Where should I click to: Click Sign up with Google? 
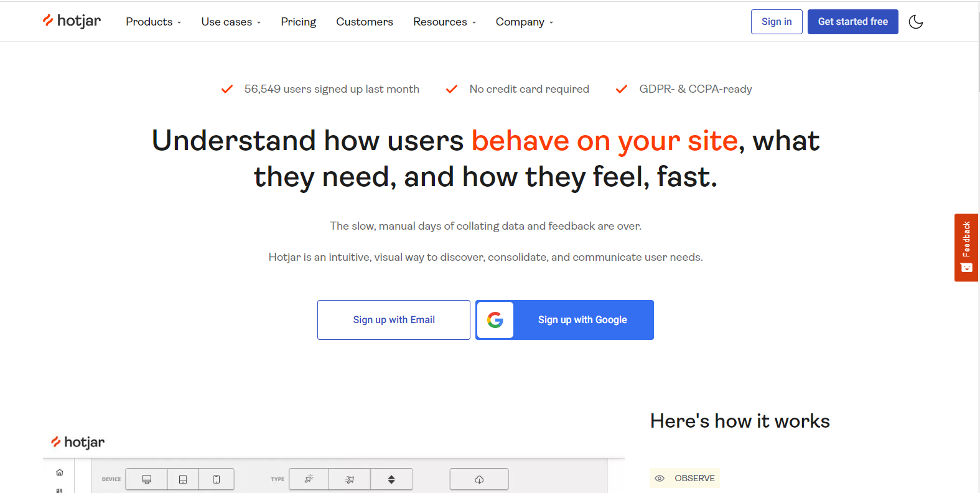[x=564, y=320]
